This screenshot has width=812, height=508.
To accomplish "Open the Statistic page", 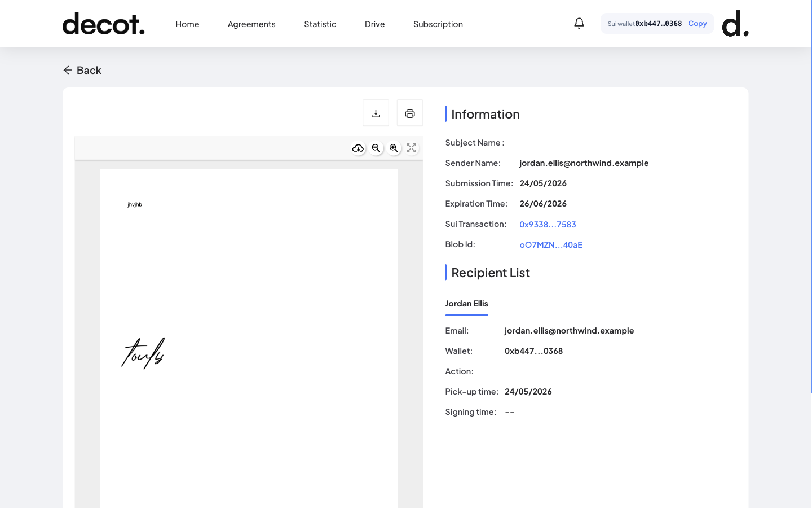I will click(x=320, y=24).
